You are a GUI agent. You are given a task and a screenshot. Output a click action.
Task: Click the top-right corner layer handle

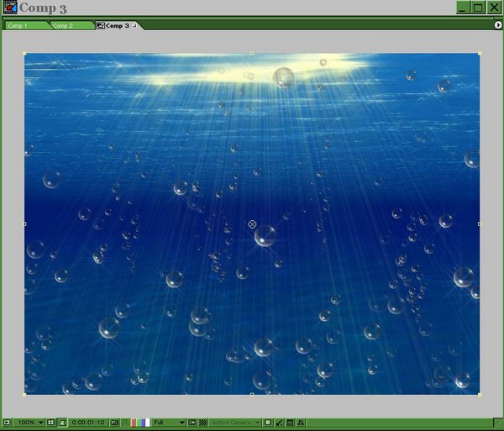click(480, 54)
